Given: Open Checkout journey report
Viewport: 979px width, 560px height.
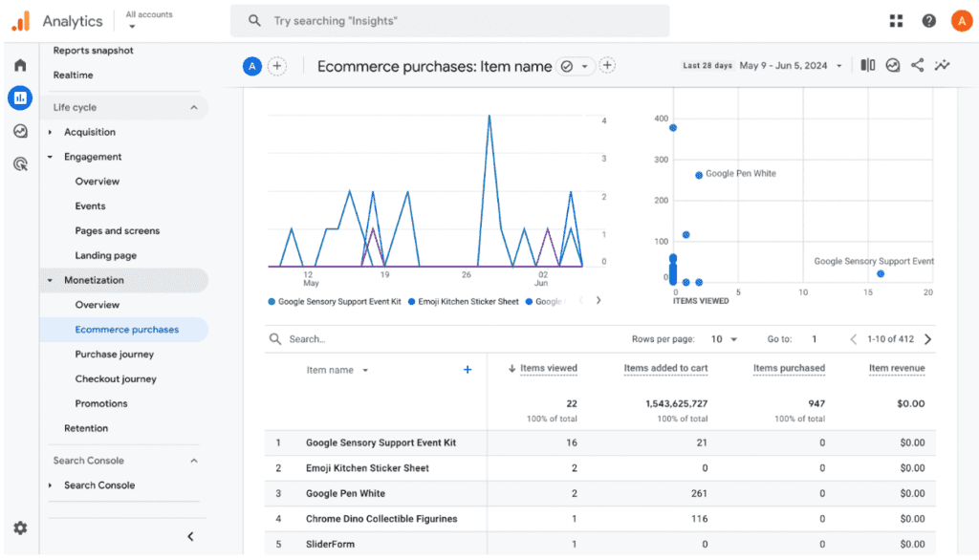Looking at the screenshot, I should (116, 379).
